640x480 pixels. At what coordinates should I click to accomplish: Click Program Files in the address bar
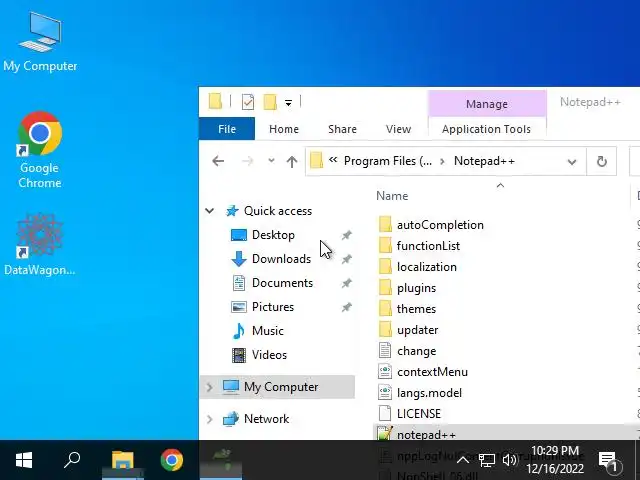point(388,161)
